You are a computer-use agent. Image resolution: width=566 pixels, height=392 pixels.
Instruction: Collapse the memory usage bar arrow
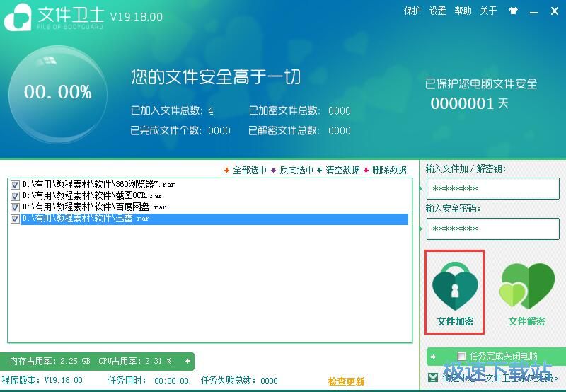(x=187, y=362)
